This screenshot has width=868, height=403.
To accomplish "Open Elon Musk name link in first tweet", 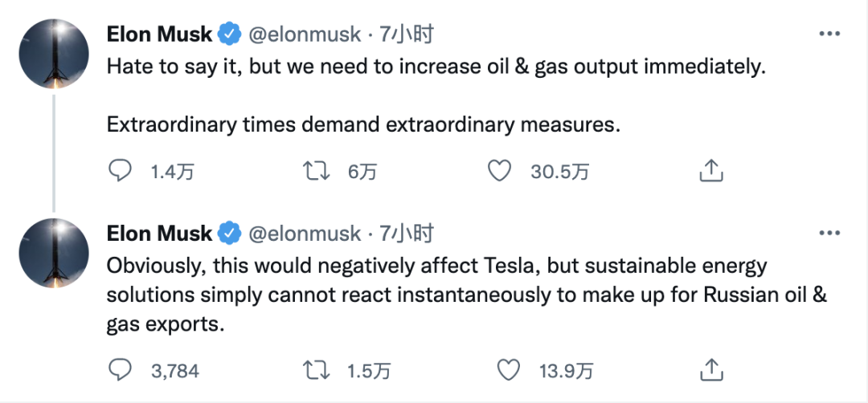I will 159,35.
